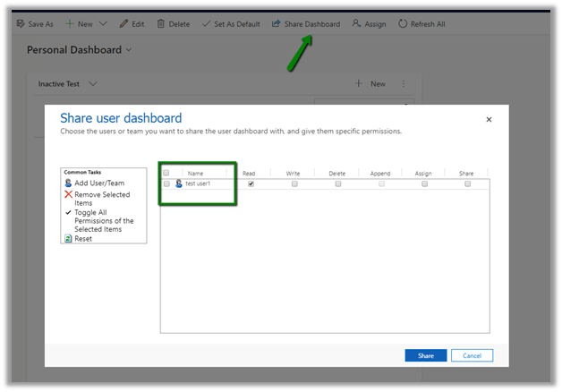Click the Save As disk icon
Viewport: 562px width, 392px height.
pyautogui.click(x=21, y=24)
